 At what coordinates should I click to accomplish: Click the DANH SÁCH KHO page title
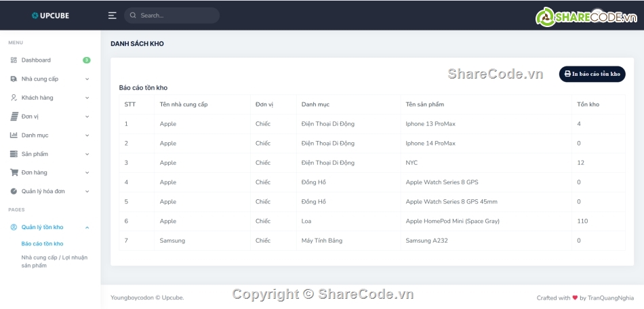coord(137,43)
